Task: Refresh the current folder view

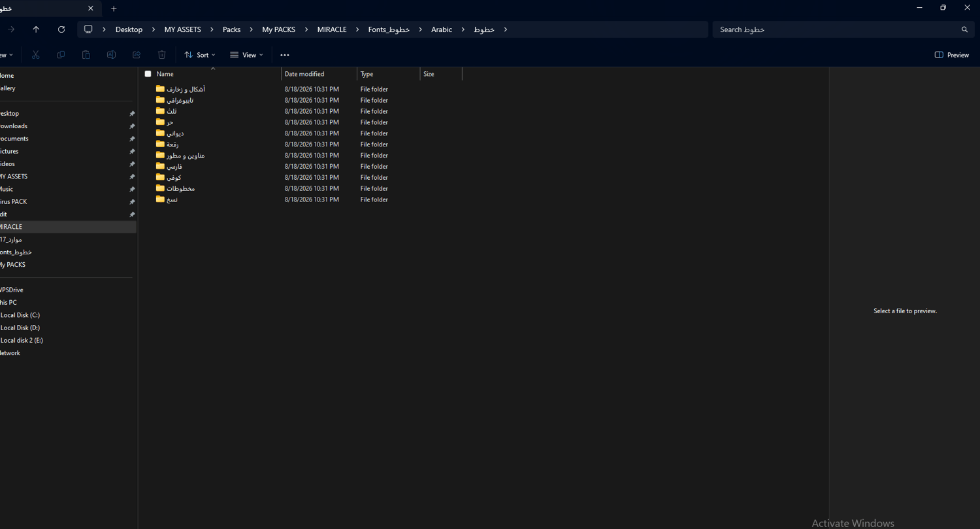Action: (61, 29)
